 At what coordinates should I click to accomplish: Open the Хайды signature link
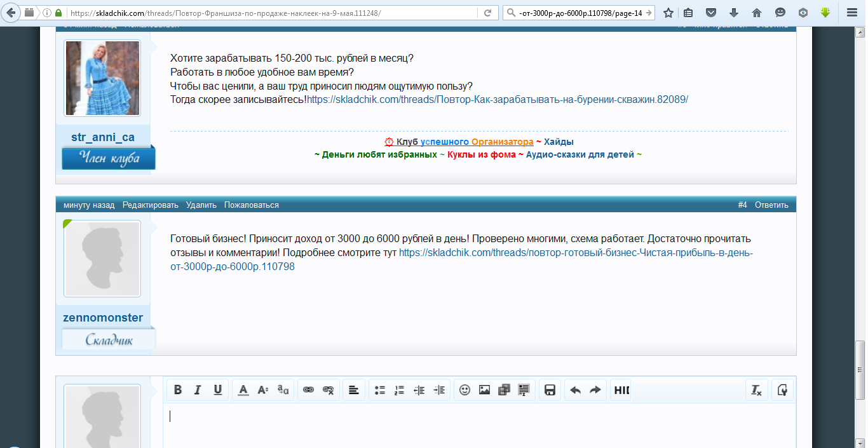(559, 142)
